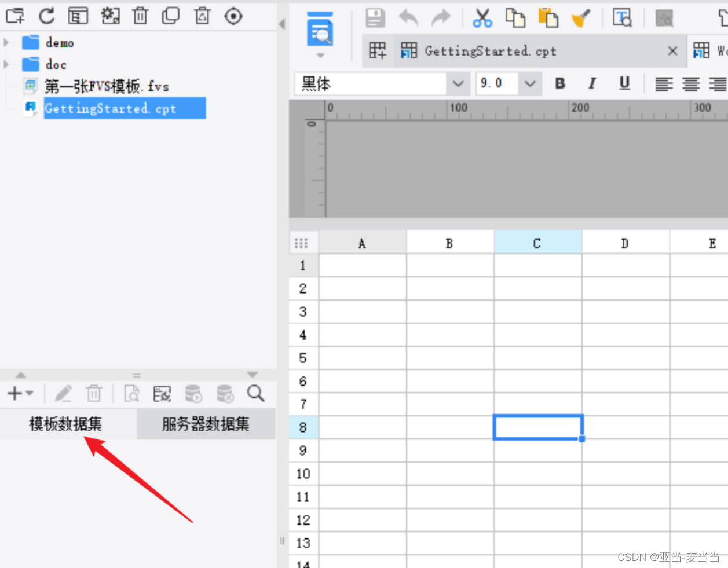728x568 pixels.
Task: Click the preview template button
Action: tap(320, 29)
